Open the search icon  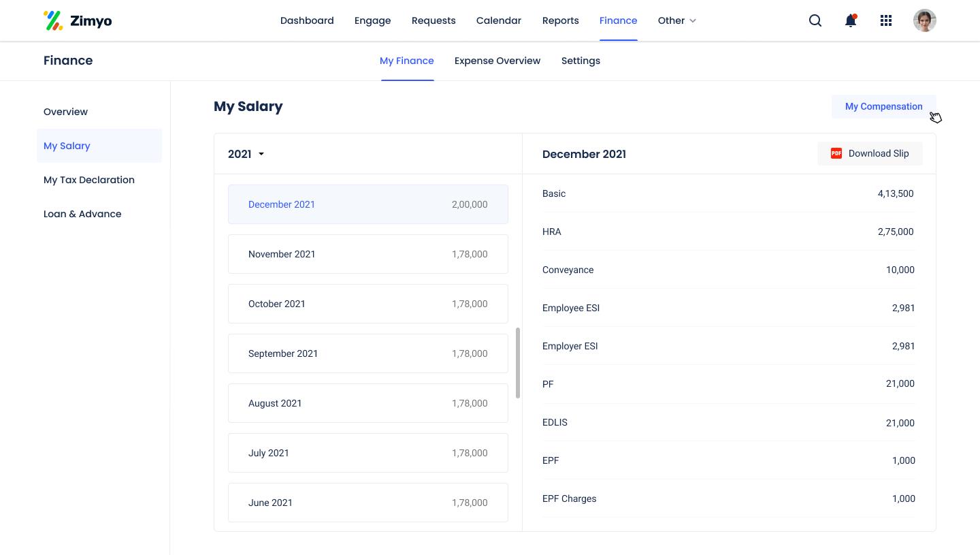coord(815,20)
